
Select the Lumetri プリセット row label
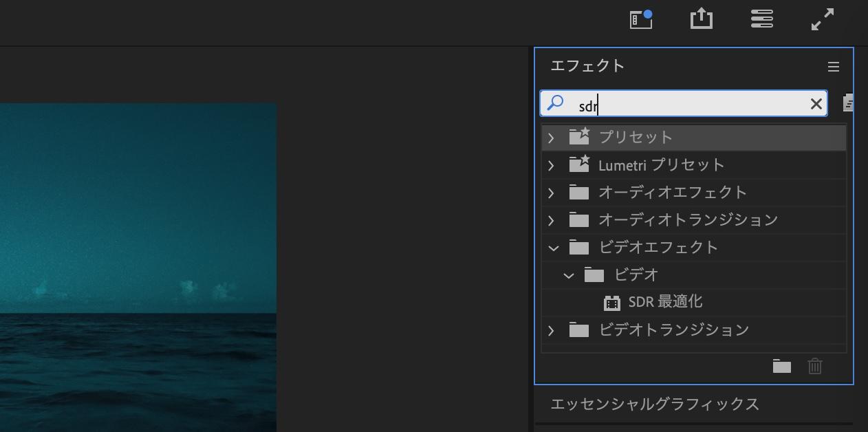coord(662,165)
